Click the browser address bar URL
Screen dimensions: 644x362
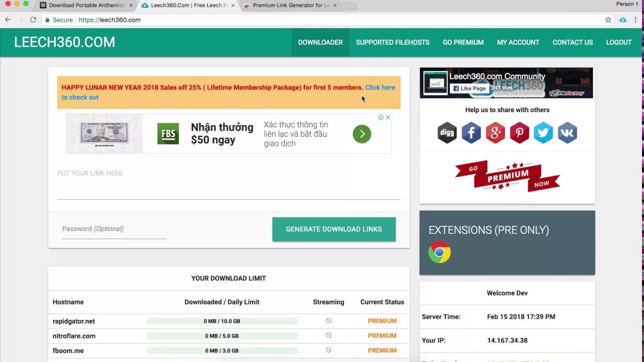tap(110, 20)
